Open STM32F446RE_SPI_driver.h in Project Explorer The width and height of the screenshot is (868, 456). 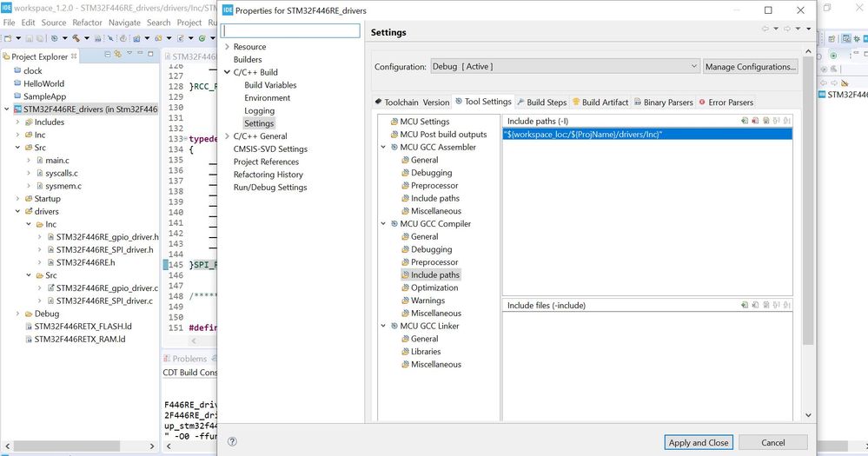click(x=104, y=249)
